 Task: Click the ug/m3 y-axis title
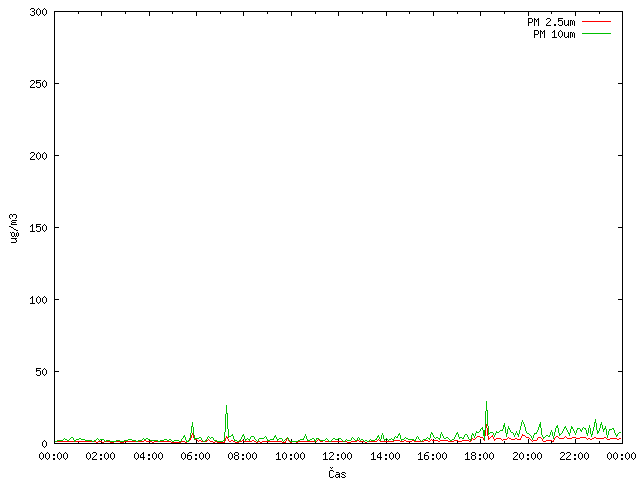[x=14, y=228]
